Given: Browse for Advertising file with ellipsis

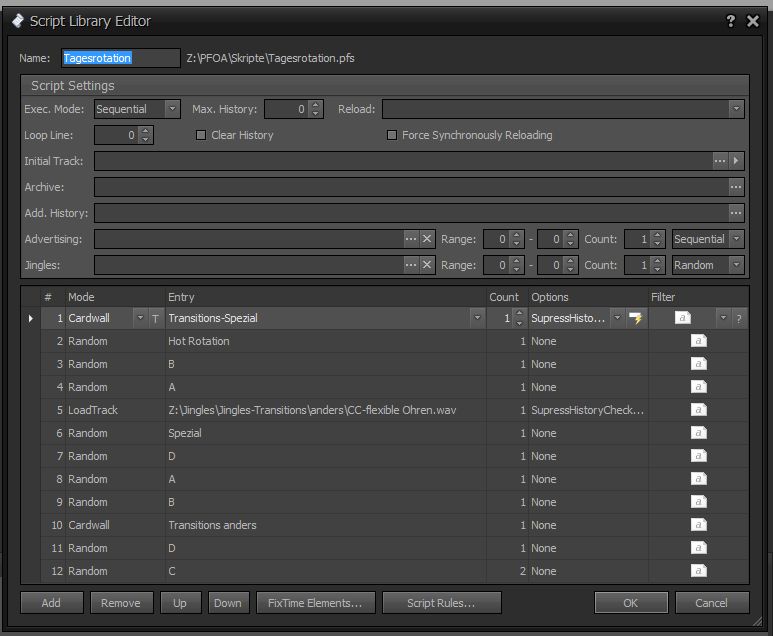Looking at the screenshot, I should point(411,239).
